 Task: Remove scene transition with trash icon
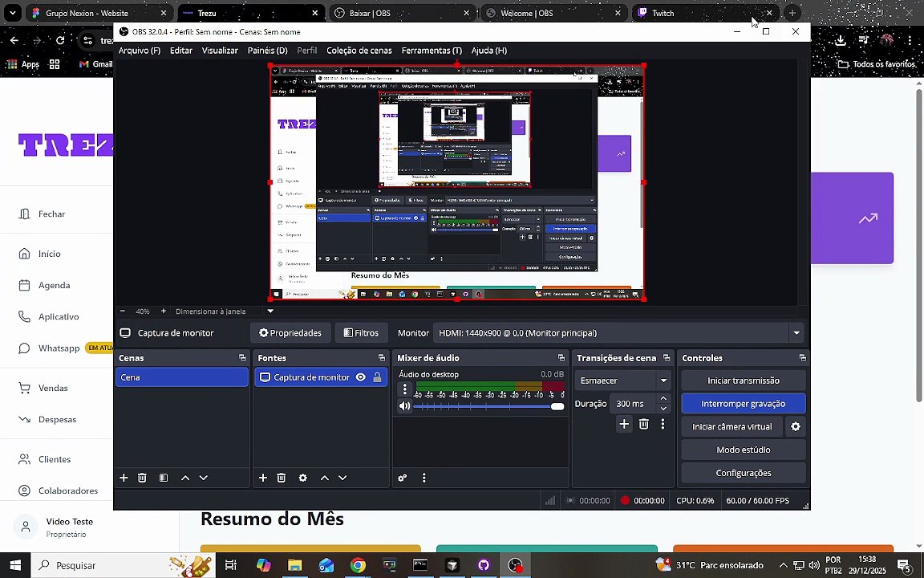pos(643,424)
